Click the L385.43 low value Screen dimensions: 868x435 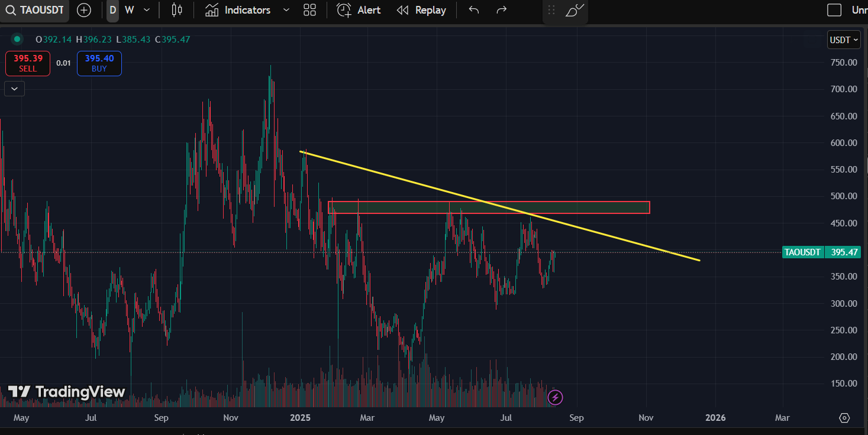point(133,40)
